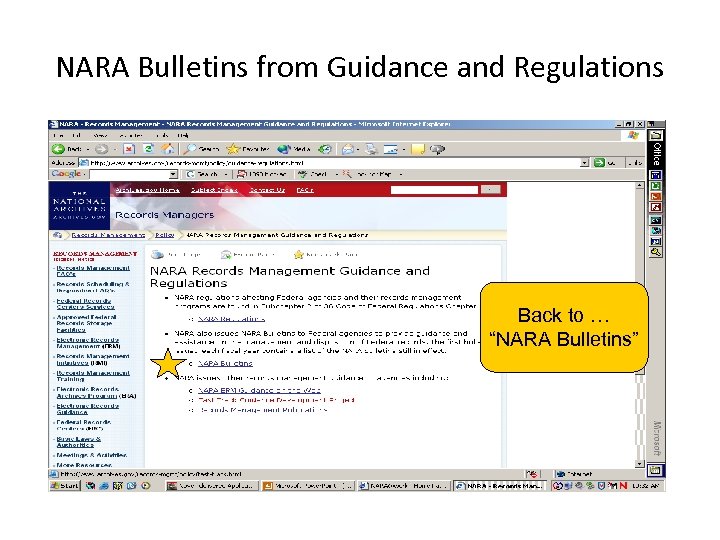The image size is (720, 540).
Task: Open the NARA Regulations link
Action: coord(231,318)
